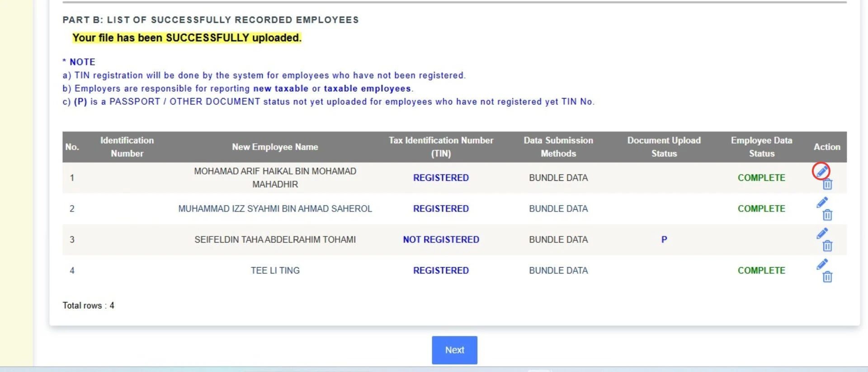Click the New Employee Name column header
The width and height of the screenshot is (868, 372).
(x=275, y=147)
